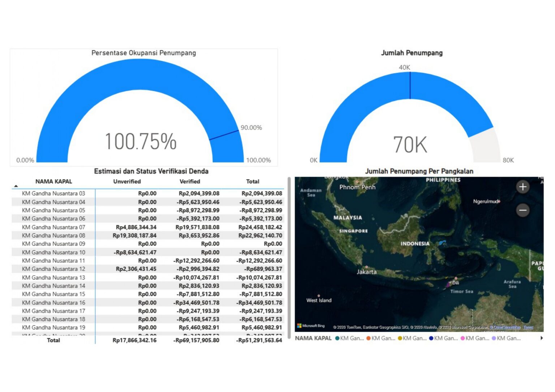Click the table's vertical scrollbar

(289, 258)
